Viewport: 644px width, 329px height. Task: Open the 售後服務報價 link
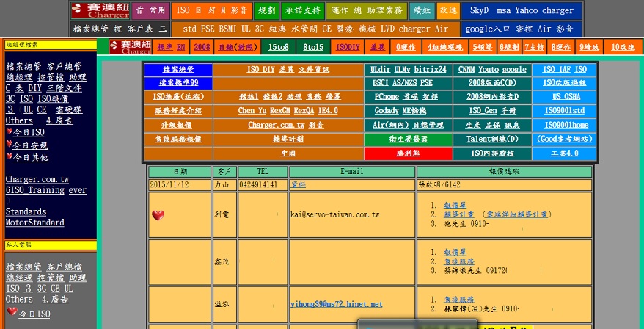pyautogui.click(x=178, y=139)
